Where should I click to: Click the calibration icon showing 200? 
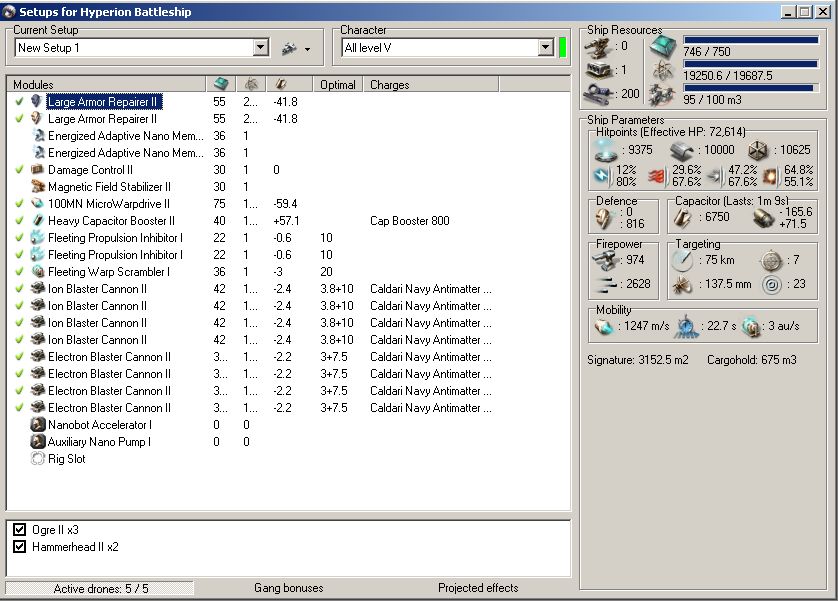598,94
